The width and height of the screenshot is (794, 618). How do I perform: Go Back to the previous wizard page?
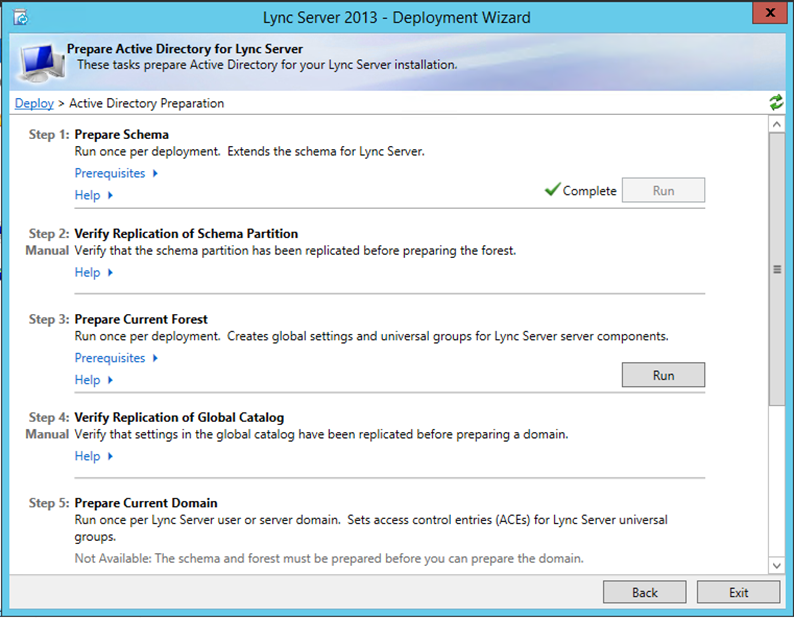pos(645,593)
